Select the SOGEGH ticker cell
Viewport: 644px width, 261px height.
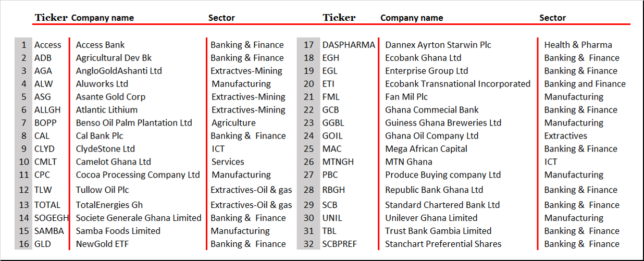pyautogui.click(x=52, y=218)
